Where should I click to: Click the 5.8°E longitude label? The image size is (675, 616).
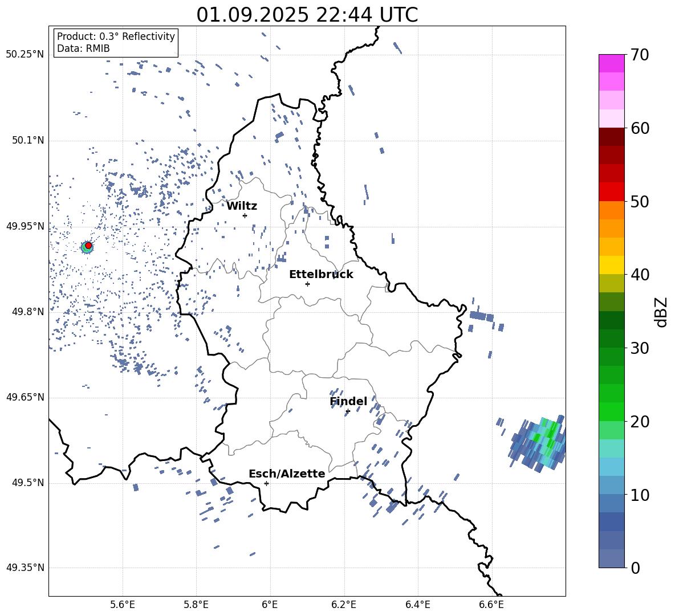(196, 605)
